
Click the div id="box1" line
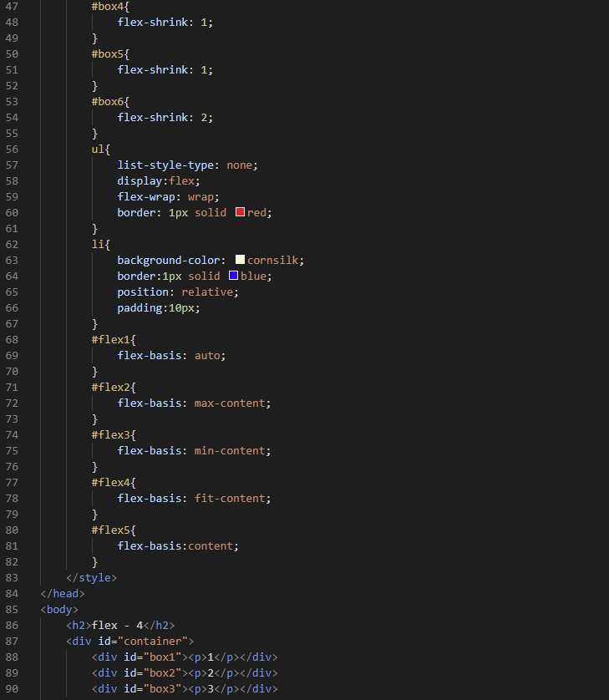[x=185, y=657]
